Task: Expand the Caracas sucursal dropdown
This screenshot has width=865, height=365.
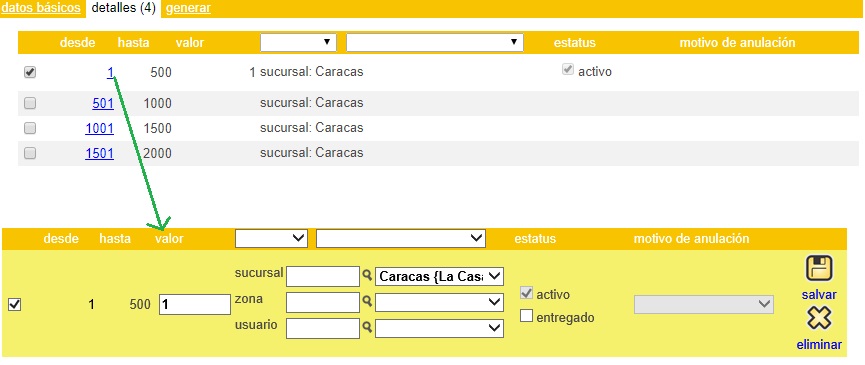Action: [439, 276]
